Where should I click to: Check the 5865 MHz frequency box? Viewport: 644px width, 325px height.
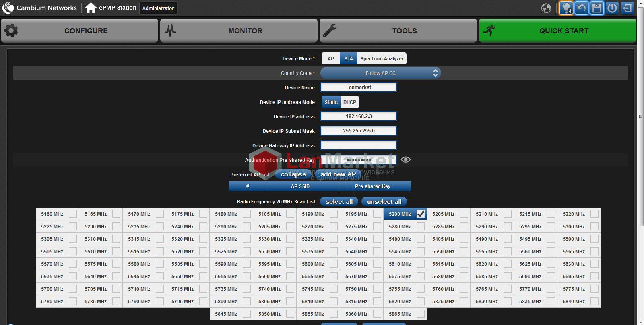pos(421,314)
